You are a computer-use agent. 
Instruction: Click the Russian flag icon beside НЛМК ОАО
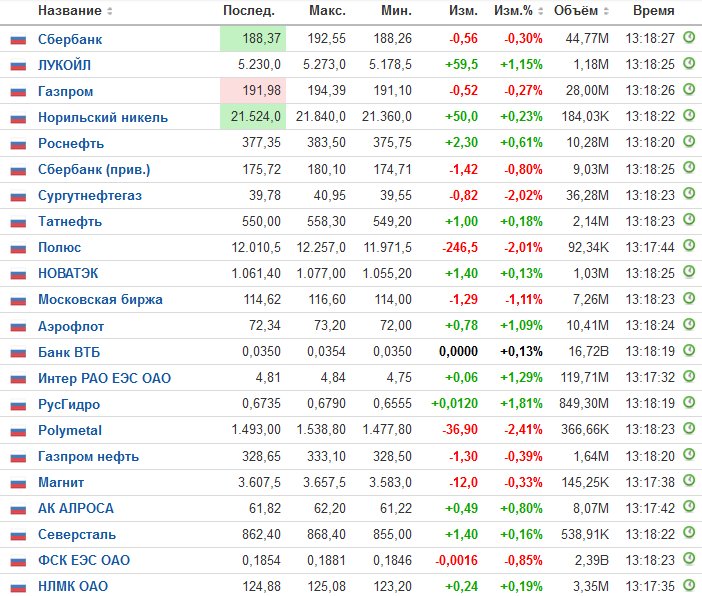18,587
